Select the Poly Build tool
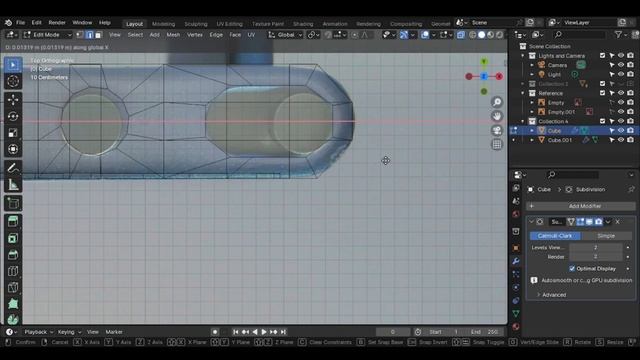This screenshot has height=360, width=640. [13, 304]
